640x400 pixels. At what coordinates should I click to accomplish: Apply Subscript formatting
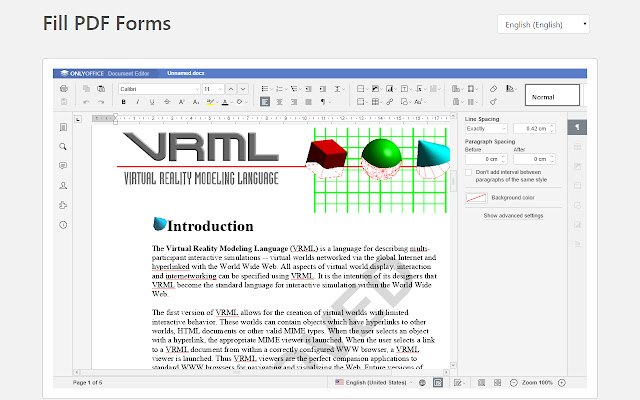point(196,102)
